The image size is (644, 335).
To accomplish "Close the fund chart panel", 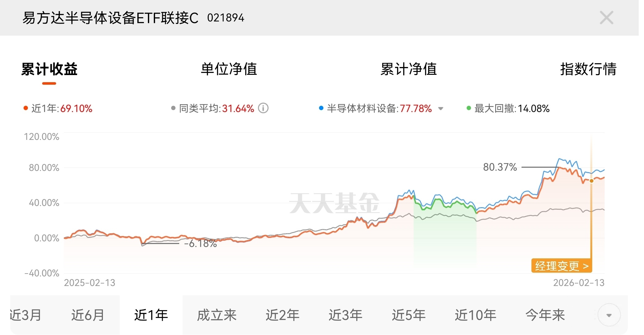I will point(606,18).
